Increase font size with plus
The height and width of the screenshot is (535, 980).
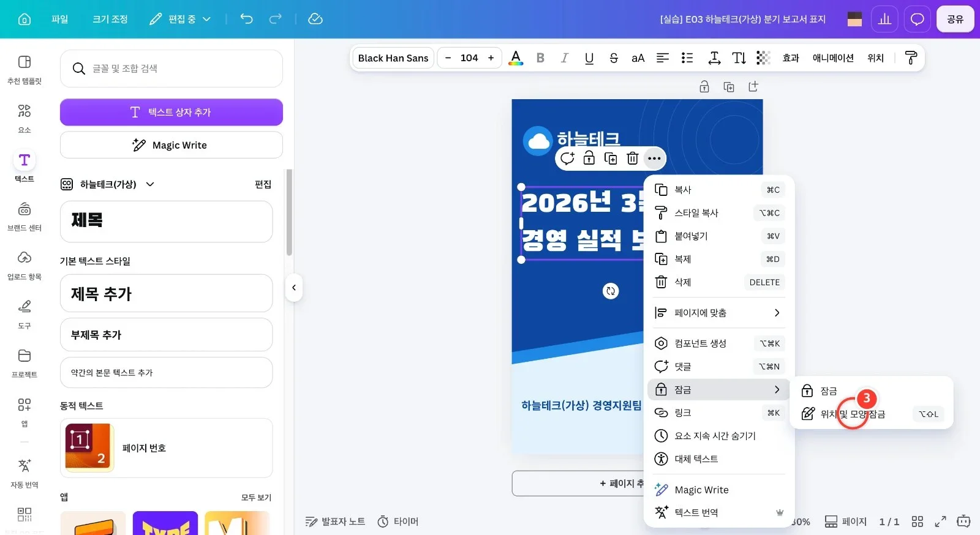tap(491, 58)
